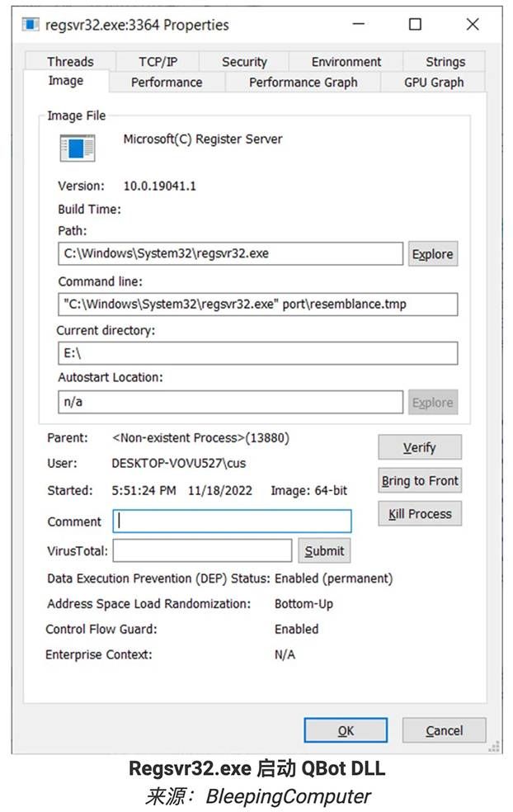Focus the Comment input box
The image size is (513, 812).
(232, 521)
